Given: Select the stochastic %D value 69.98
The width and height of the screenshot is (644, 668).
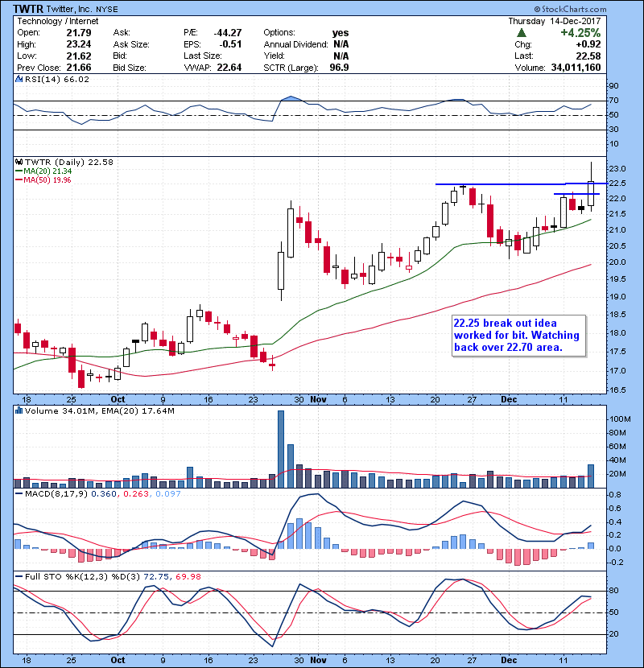Looking at the screenshot, I should (x=188, y=577).
